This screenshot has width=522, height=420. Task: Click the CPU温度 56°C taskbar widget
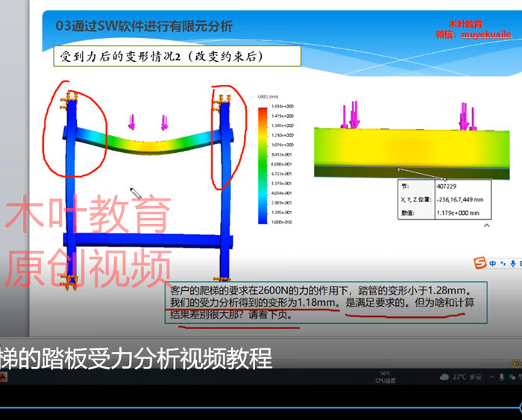[386, 377]
